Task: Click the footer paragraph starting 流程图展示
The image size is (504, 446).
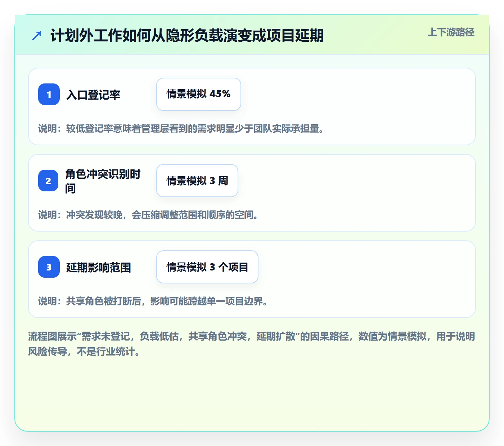Action: (252, 344)
